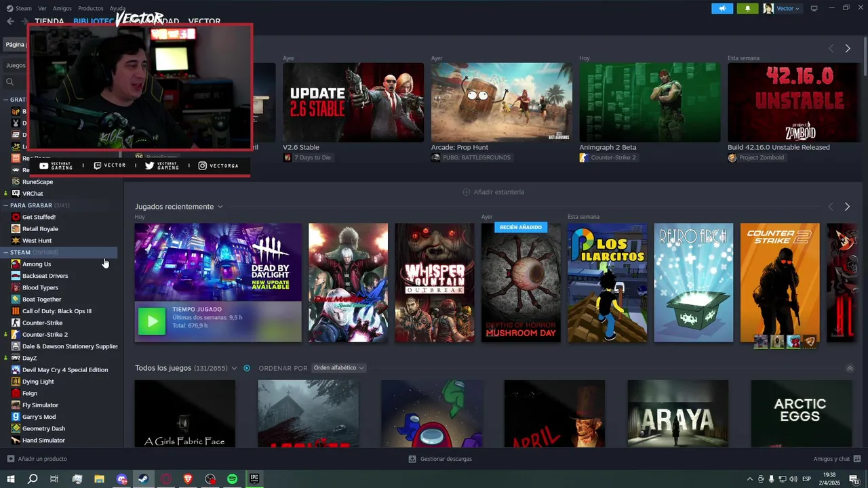Open the Counter-Strike 2 cover
The image size is (868, 488).
pos(780,283)
